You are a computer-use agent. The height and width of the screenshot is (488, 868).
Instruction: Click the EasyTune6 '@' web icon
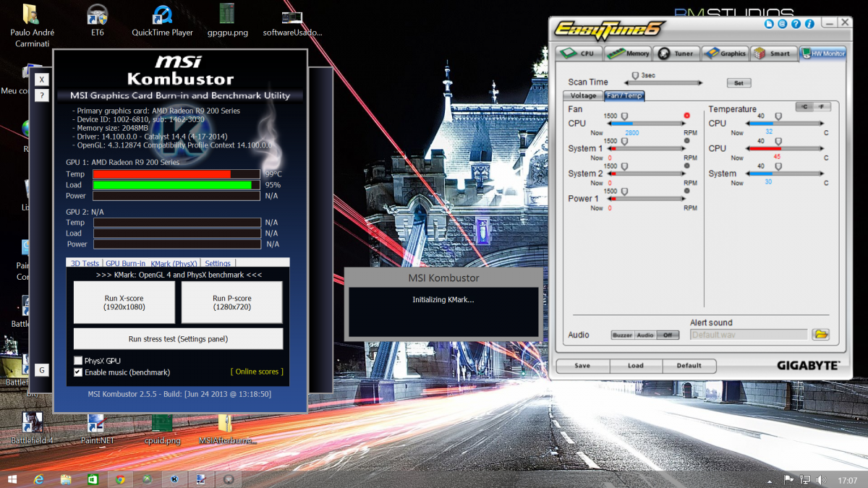pos(783,25)
